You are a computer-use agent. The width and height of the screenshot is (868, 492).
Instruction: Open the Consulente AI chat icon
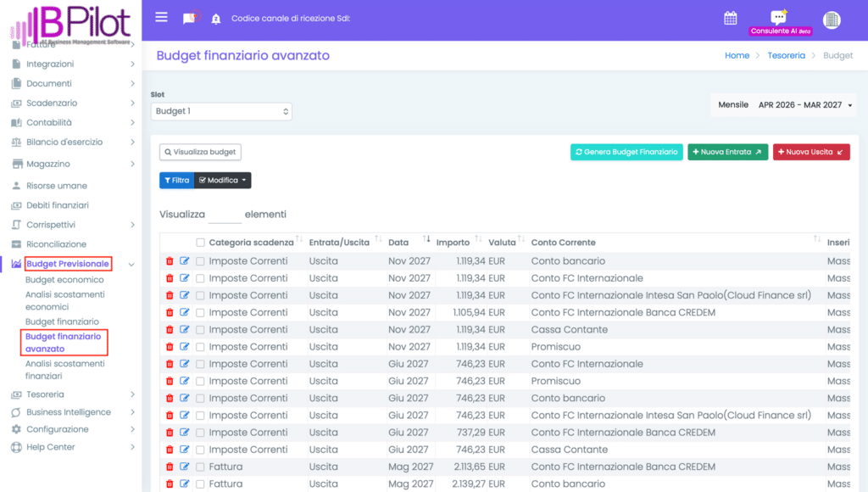[x=778, y=18]
